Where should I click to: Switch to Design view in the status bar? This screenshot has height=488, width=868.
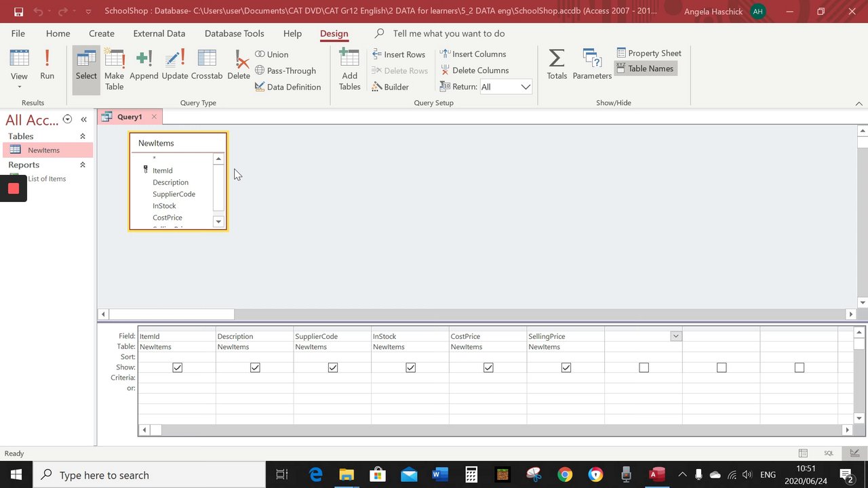[x=854, y=453]
